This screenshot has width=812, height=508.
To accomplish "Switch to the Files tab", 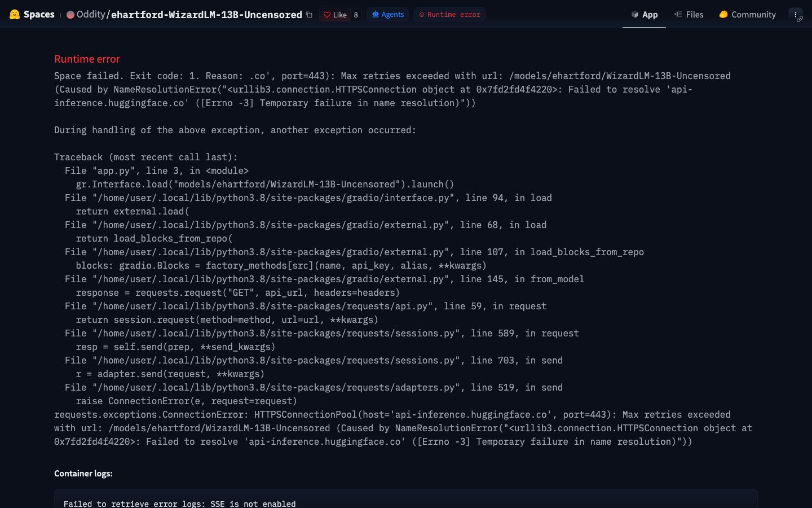I will (689, 15).
